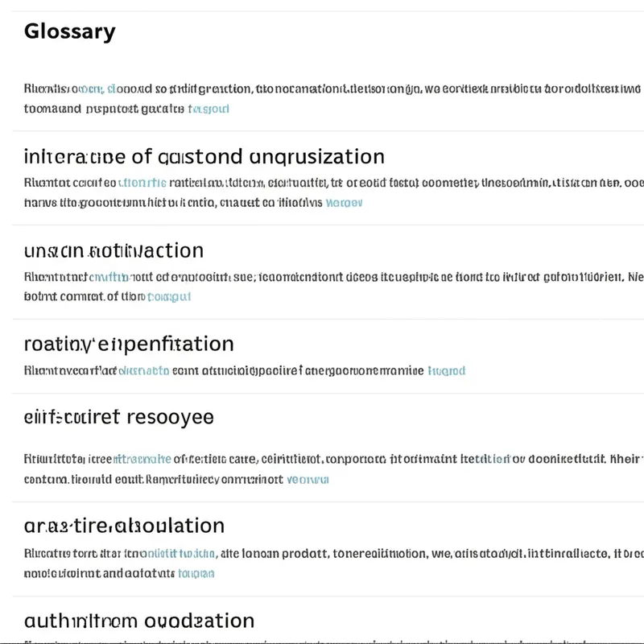Click blue link ending "roatiny enpenfitation" definition

447,371
